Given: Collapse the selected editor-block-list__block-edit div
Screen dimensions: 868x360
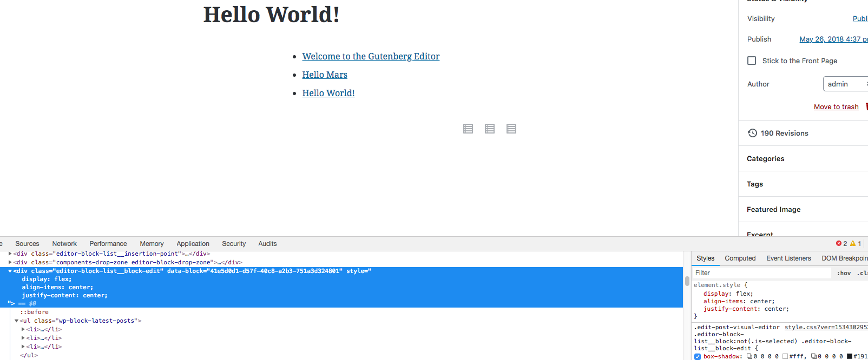Looking at the screenshot, I should [x=10, y=271].
